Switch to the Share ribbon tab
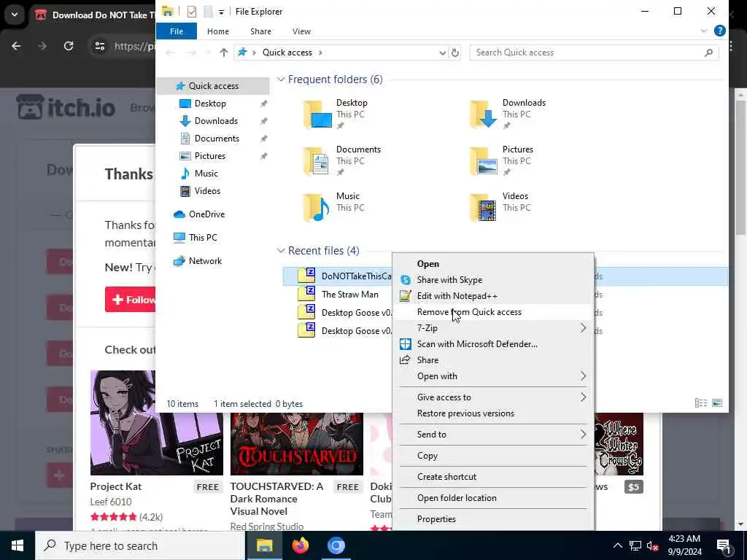Screen dimensions: 747x560 (x=260, y=31)
